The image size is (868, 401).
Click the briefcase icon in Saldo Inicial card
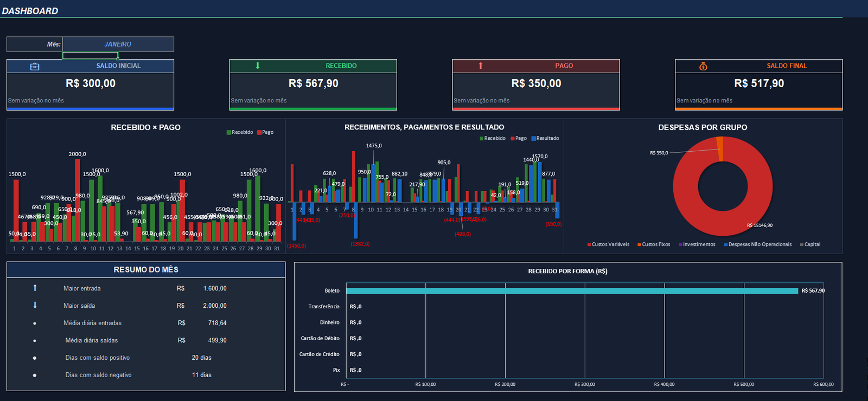click(x=35, y=66)
